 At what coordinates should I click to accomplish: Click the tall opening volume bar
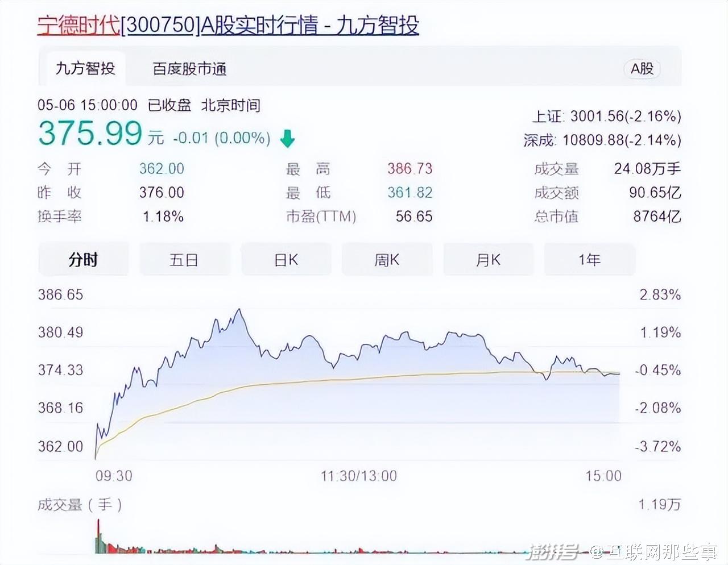[x=98, y=535]
